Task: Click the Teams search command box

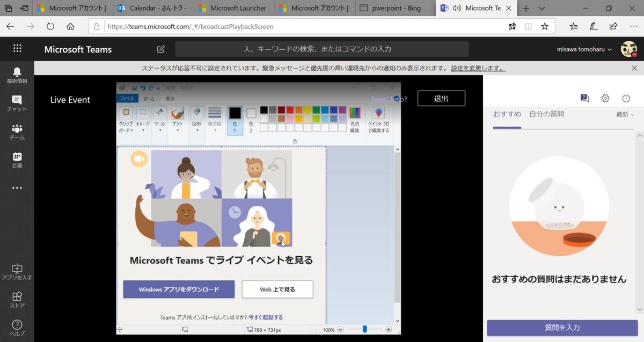Action: click(x=321, y=49)
